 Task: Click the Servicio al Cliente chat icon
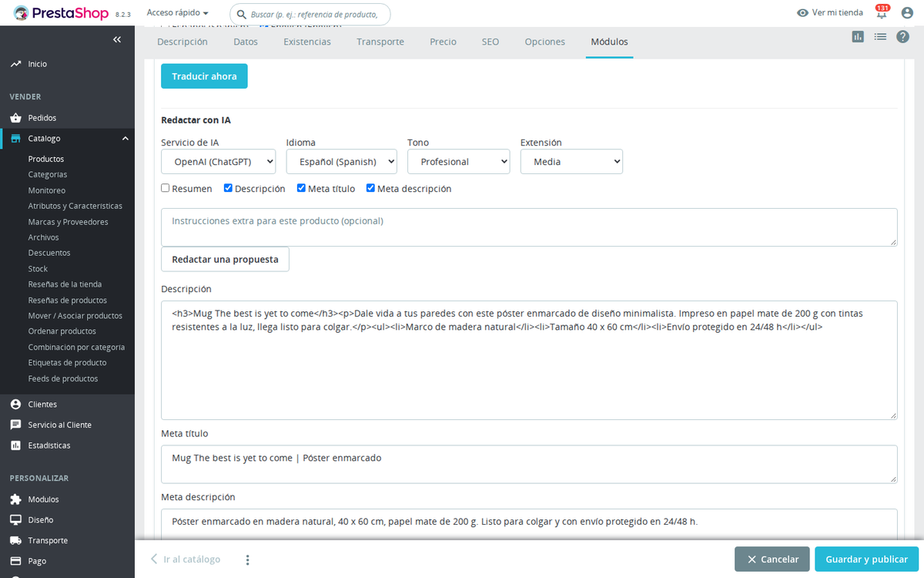coord(15,425)
